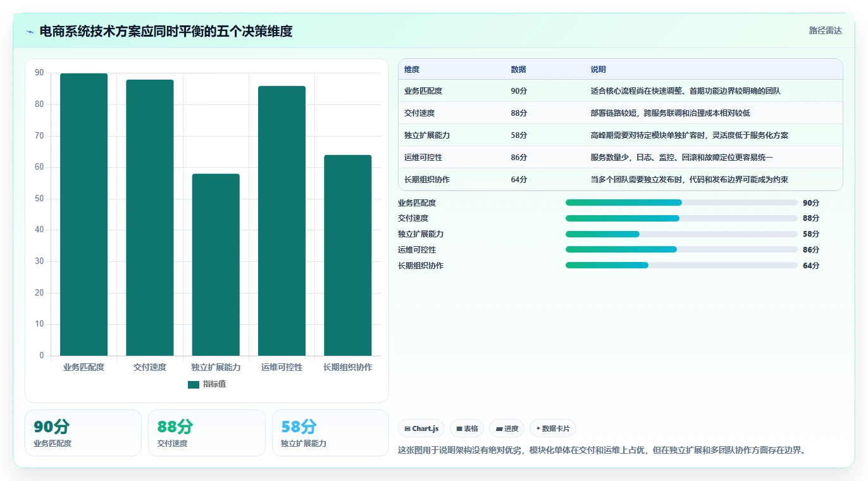Click the 数据卡片 tag chip
The image size is (868, 481).
[553, 428]
